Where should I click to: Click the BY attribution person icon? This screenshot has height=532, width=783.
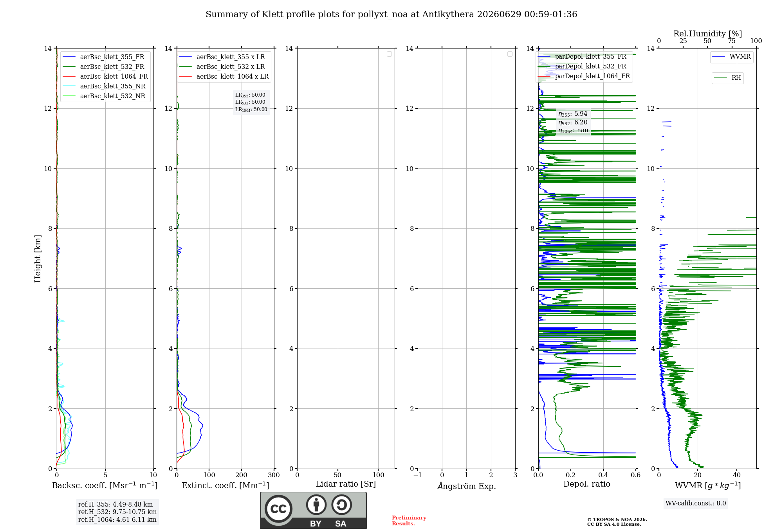(316, 505)
